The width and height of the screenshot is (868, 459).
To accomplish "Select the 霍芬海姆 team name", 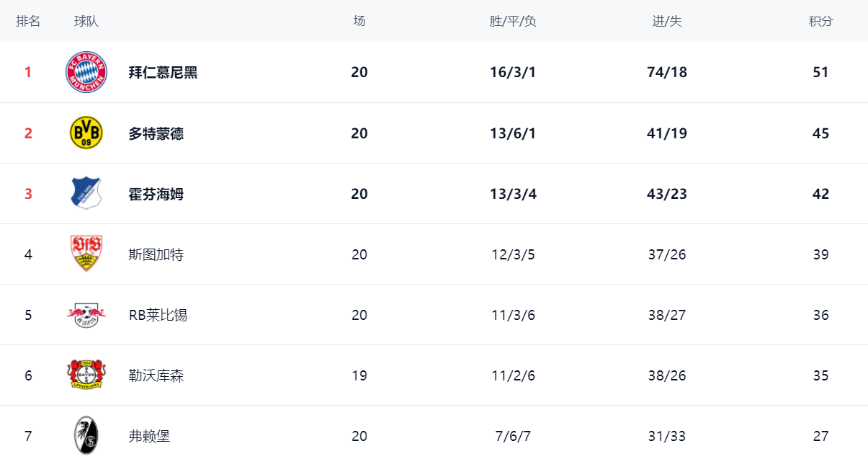I will click(156, 194).
